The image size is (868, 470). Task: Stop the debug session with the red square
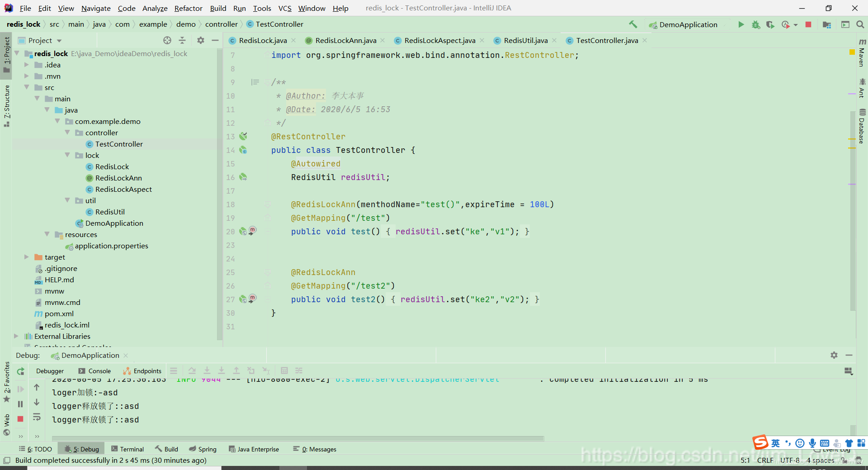[x=20, y=419]
